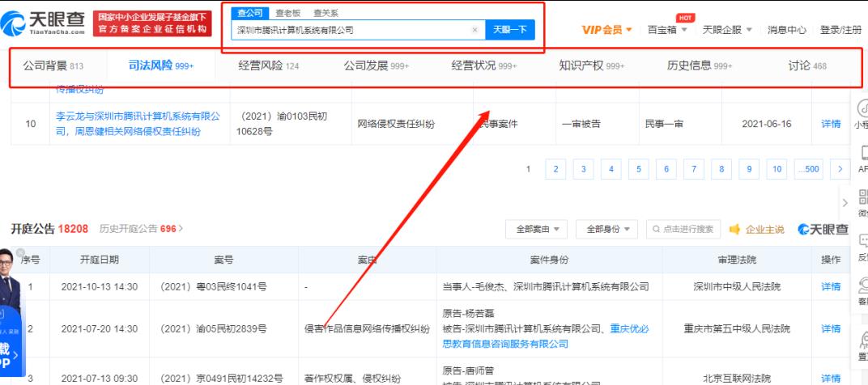Open 历史开庭公告 696 link
This screenshot has height=385, width=868.
[x=141, y=228]
